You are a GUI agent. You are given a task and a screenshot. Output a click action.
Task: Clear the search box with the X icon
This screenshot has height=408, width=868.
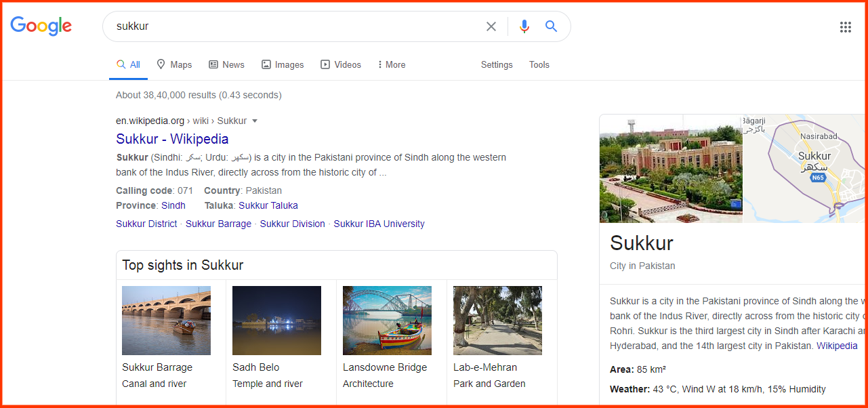[x=491, y=26]
